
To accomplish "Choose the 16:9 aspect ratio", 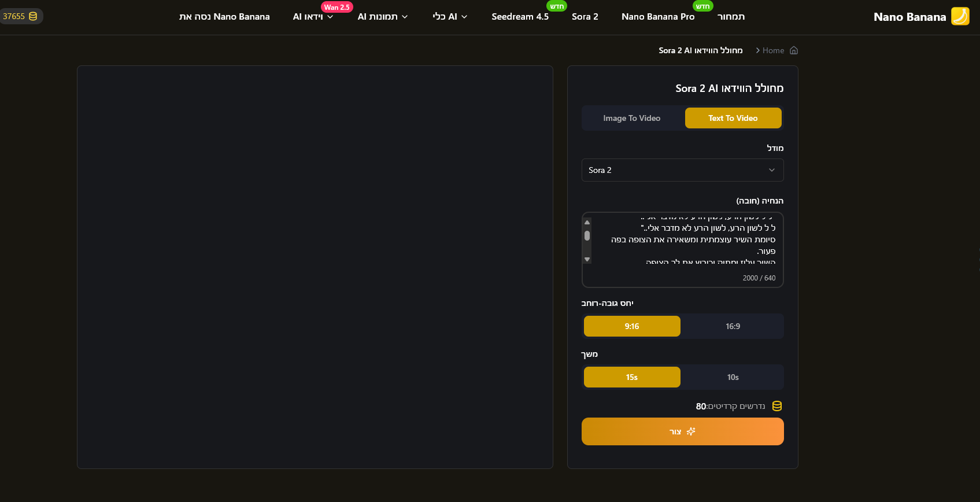I will [x=733, y=326].
